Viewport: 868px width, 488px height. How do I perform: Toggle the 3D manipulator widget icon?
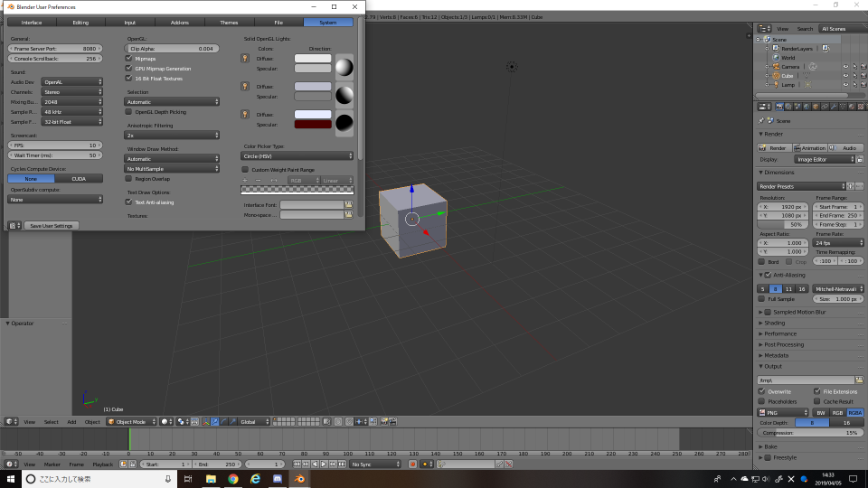click(x=206, y=422)
